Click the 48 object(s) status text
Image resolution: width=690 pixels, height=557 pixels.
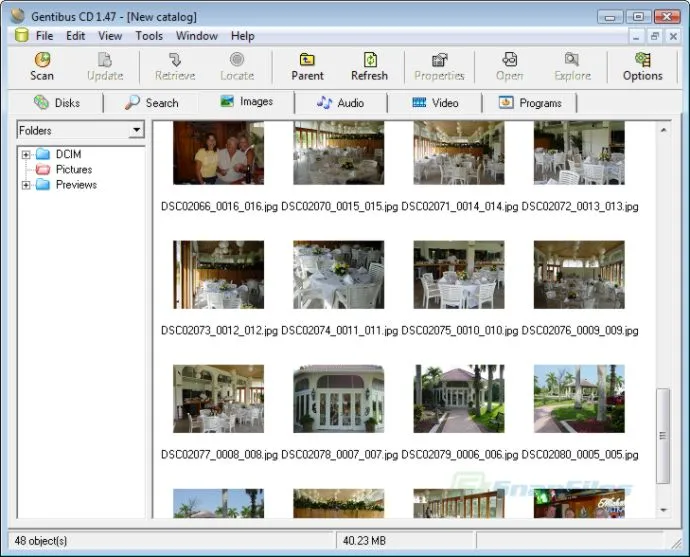tap(41, 541)
